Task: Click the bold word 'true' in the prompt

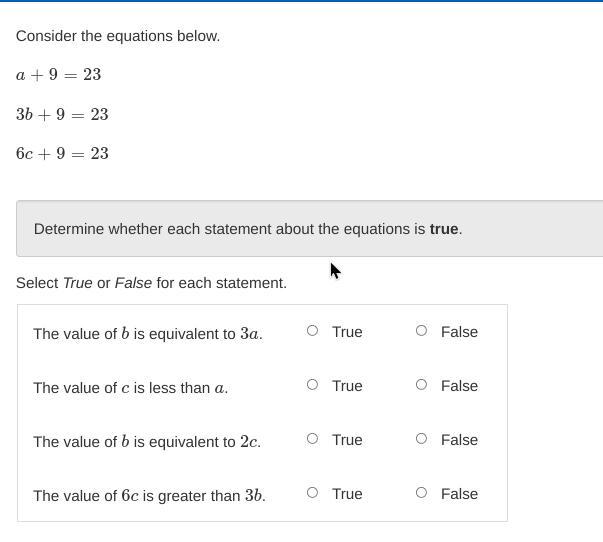Action: click(x=444, y=229)
